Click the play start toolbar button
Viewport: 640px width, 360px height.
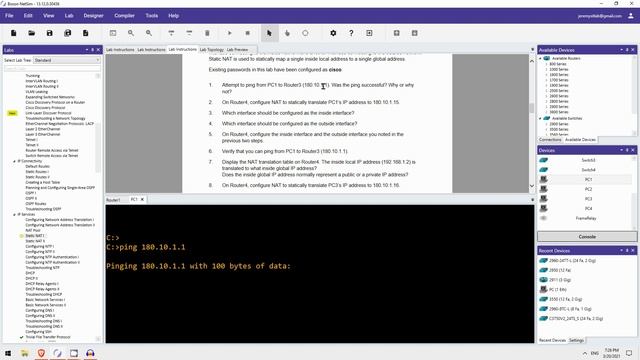coord(229,33)
